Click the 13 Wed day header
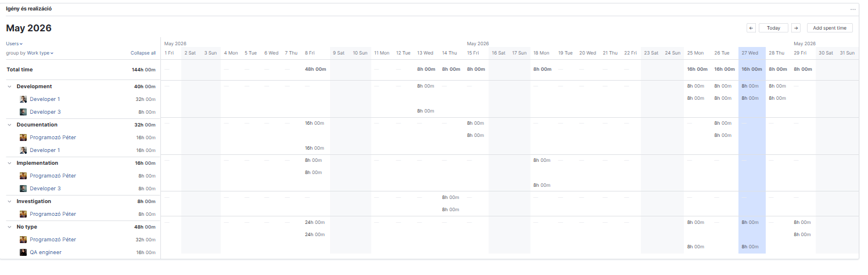Viewport: 868px width, 275px height. pos(425,53)
